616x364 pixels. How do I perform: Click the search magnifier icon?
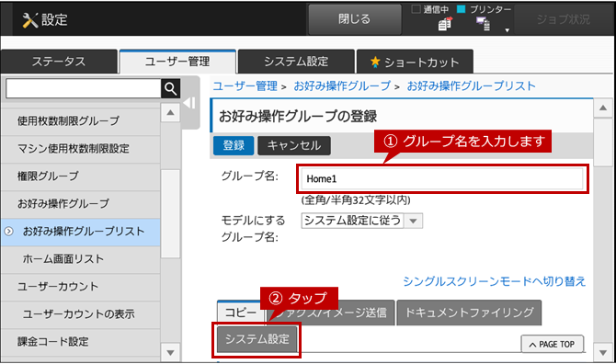point(170,89)
